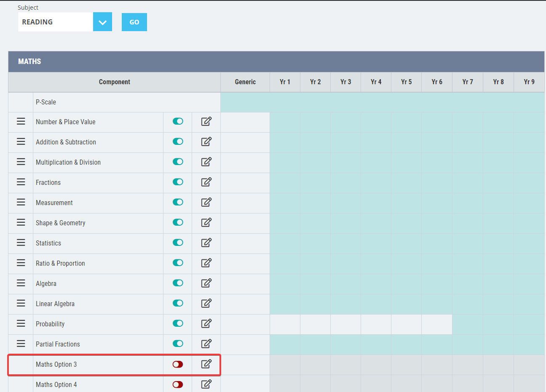Click the reorder handle for Probability

point(21,323)
